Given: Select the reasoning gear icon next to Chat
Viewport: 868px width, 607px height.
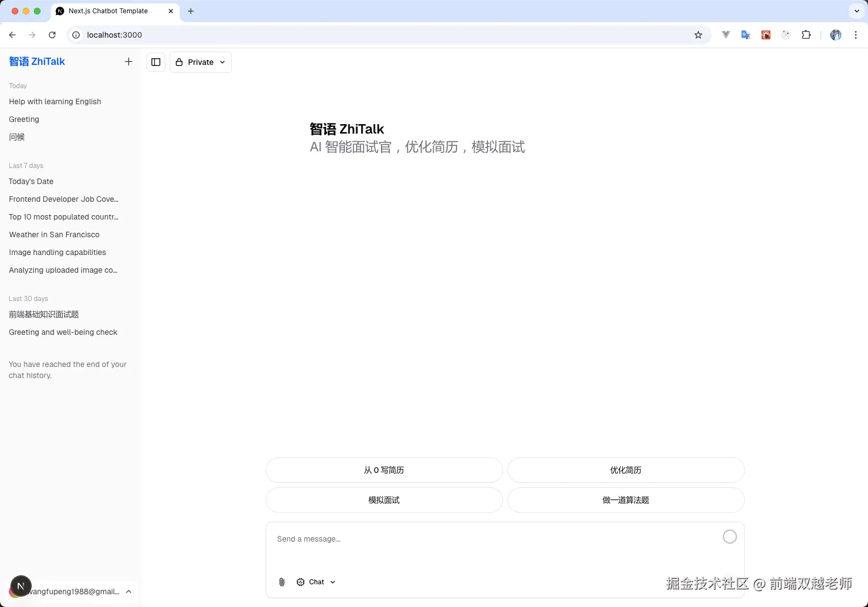Looking at the screenshot, I should tap(300, 582).
